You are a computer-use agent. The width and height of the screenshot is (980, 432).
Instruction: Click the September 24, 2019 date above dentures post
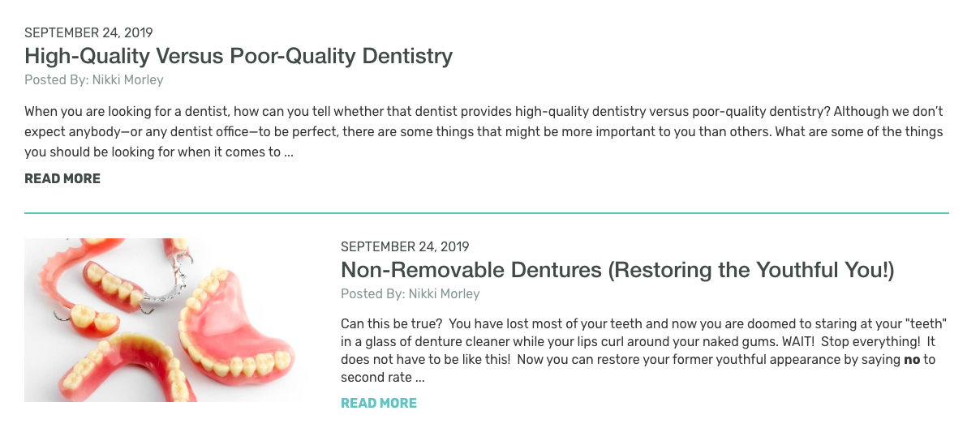pos(405,246)
